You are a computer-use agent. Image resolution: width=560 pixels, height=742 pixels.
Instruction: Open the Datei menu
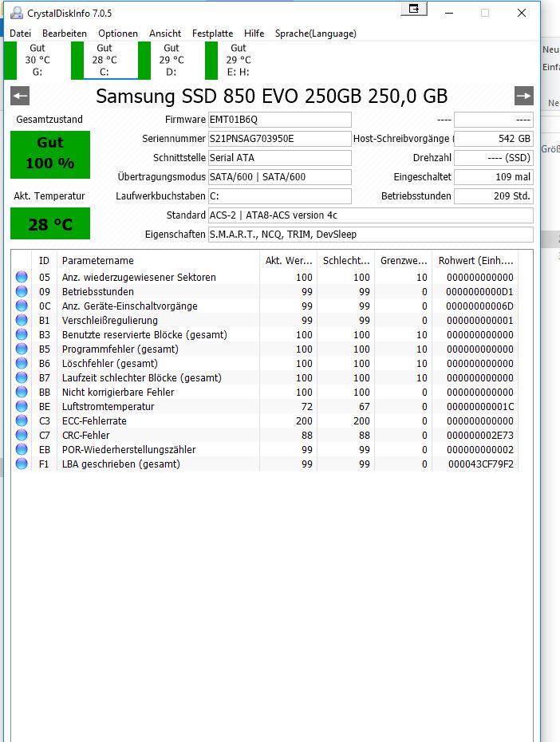[20, 34]
